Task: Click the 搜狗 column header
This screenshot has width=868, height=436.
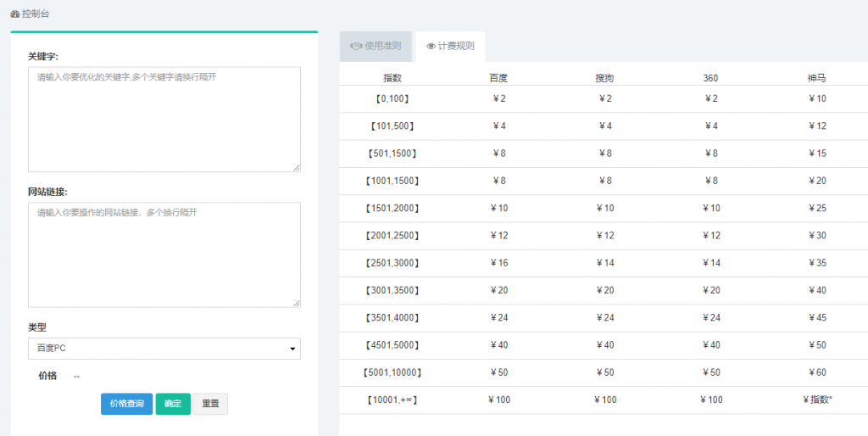Action: tap(604, 78)
